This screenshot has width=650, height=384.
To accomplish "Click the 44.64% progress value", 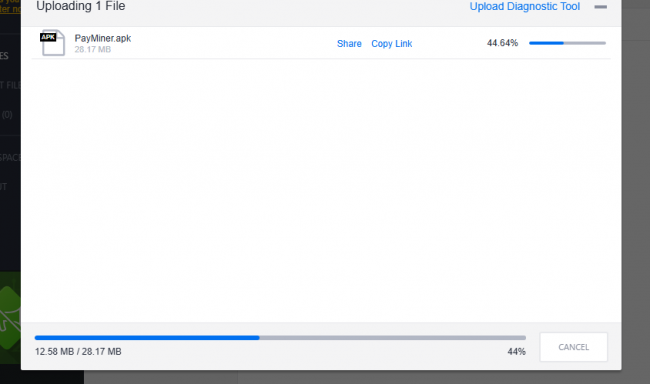I will (502, 43).
